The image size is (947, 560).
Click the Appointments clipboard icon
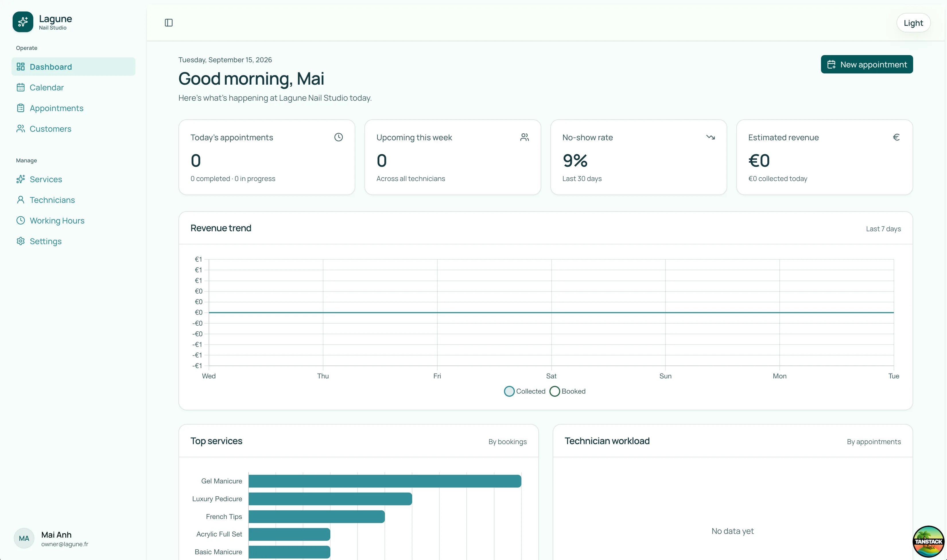point(20,108)
